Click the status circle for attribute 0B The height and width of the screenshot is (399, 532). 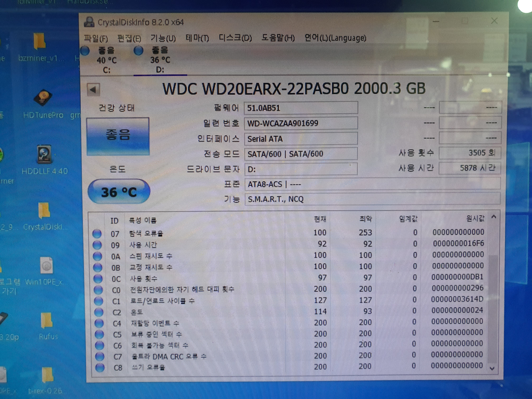(x=98, y=267)
